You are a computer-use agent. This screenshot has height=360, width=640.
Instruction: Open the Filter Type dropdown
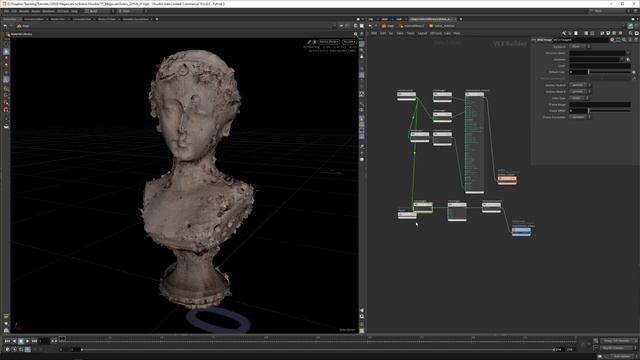click(x=579, y=98)
